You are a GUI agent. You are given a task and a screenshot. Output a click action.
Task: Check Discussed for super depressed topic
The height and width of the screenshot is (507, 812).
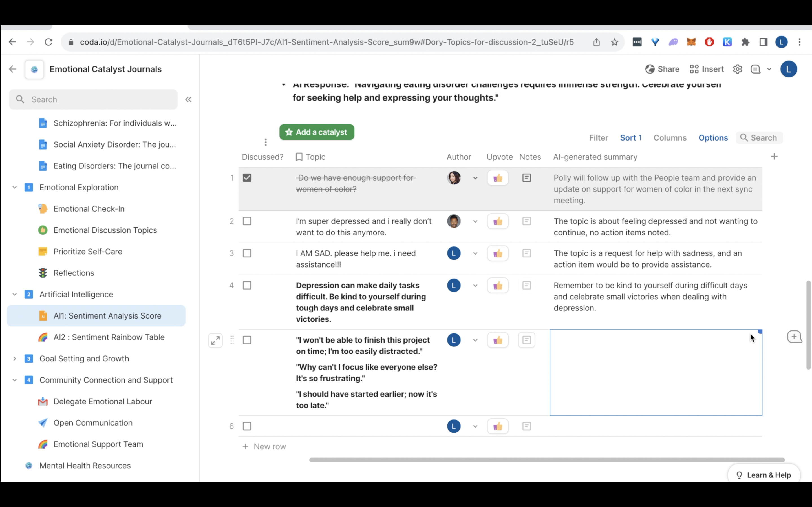pyautogui.click(x=247, y=221)
